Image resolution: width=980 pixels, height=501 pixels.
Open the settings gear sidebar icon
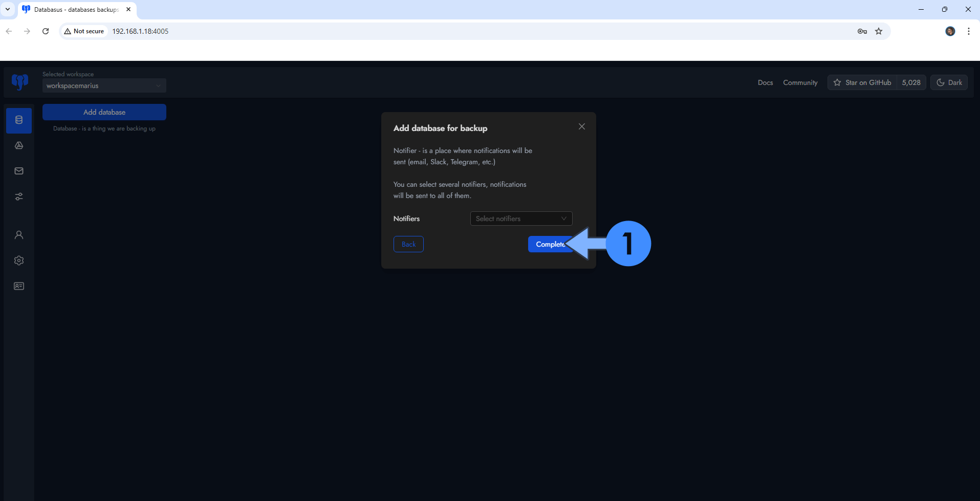19,260
